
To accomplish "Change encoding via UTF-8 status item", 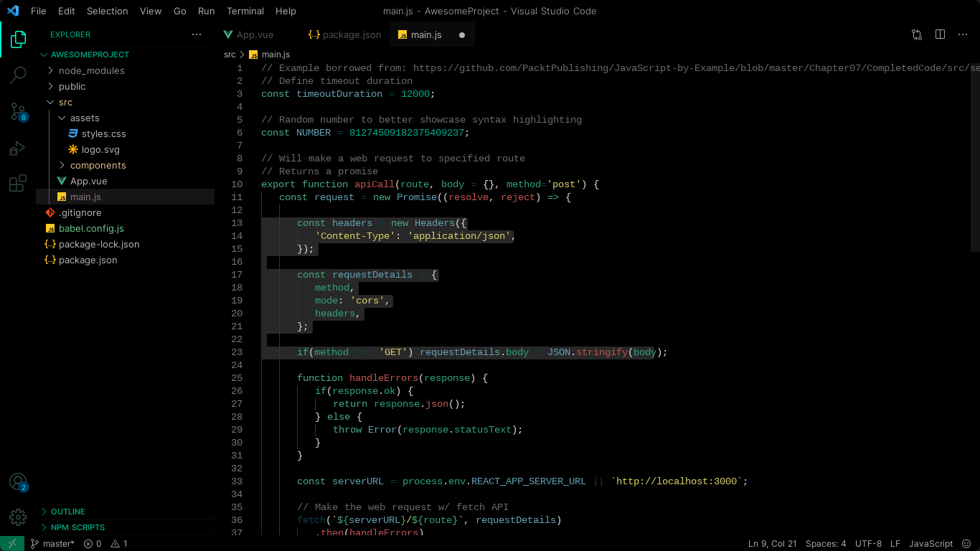I will point(868,544).
